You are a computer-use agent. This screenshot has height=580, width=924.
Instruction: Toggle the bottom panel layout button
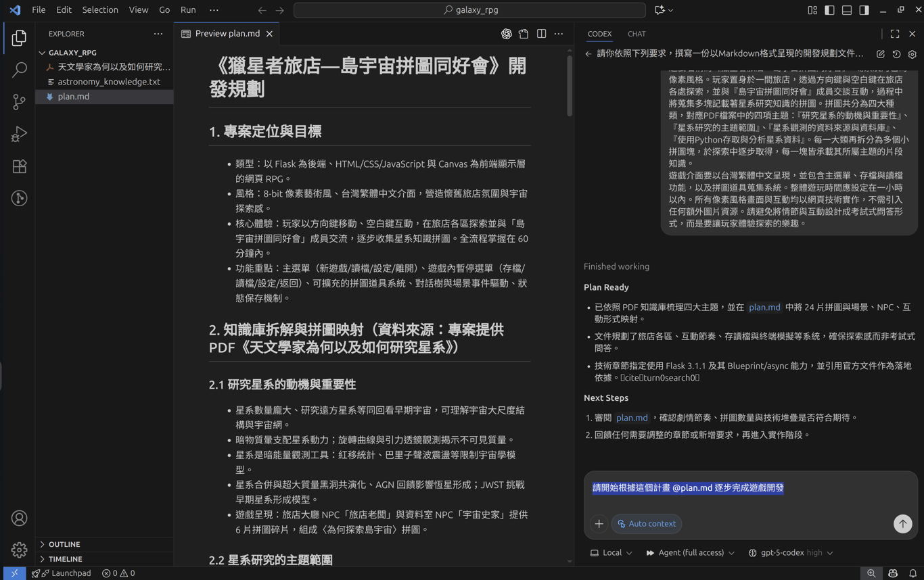click(847, 10)
